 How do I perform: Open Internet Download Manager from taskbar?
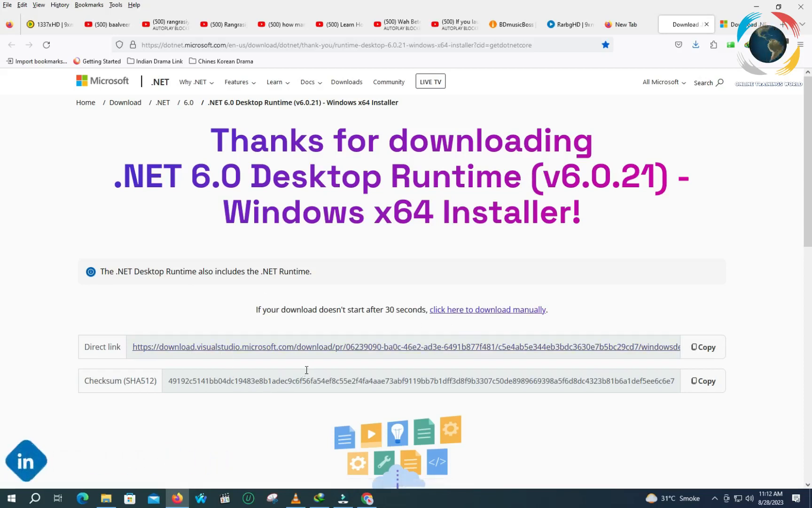click(320, 498)
